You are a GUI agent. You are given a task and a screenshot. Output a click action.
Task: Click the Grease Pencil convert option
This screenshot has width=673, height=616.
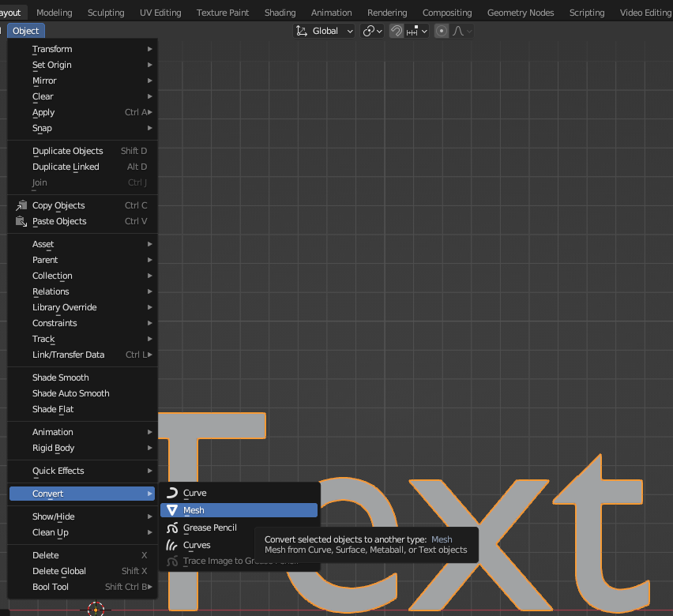pos(239,528)
